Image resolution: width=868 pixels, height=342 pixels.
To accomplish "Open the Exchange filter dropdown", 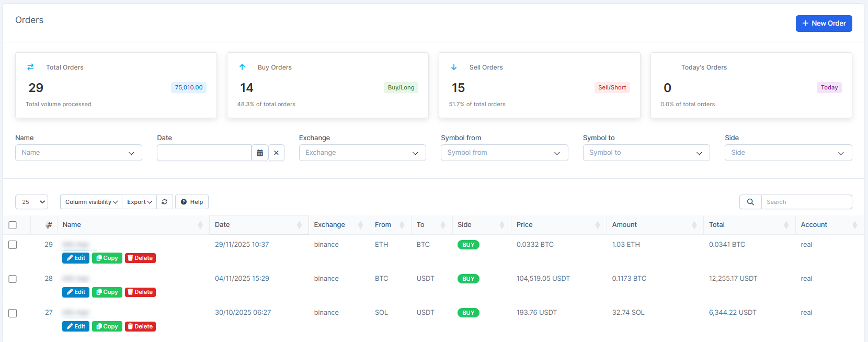I will (x=362, y=153).
